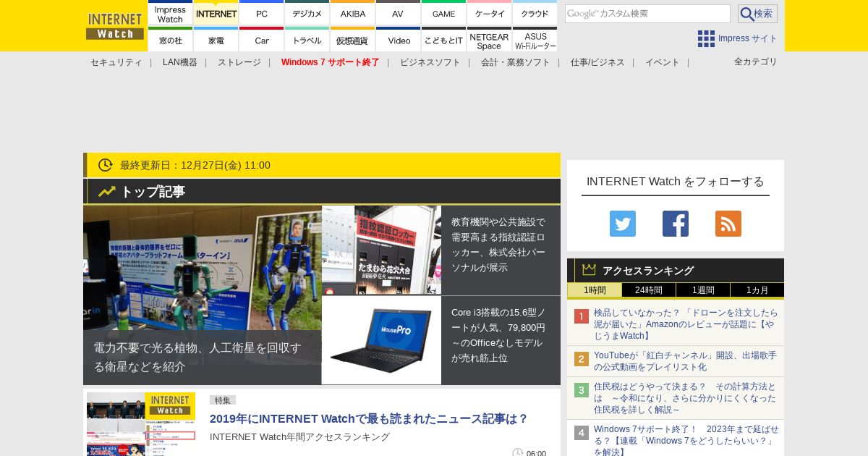
Task: Open Windows 7 サポート終了 link
Action: [x=331, y=62]
